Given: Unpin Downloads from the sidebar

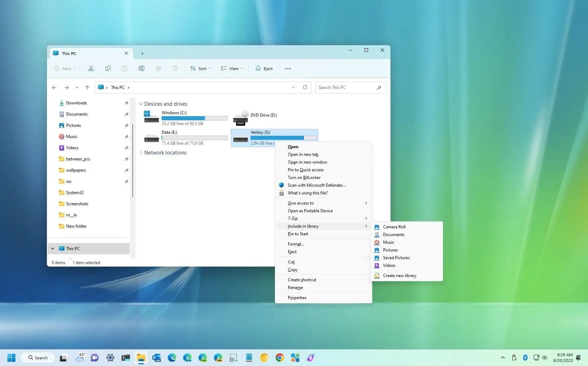Looking at the screenshot, I should point(126,103).
